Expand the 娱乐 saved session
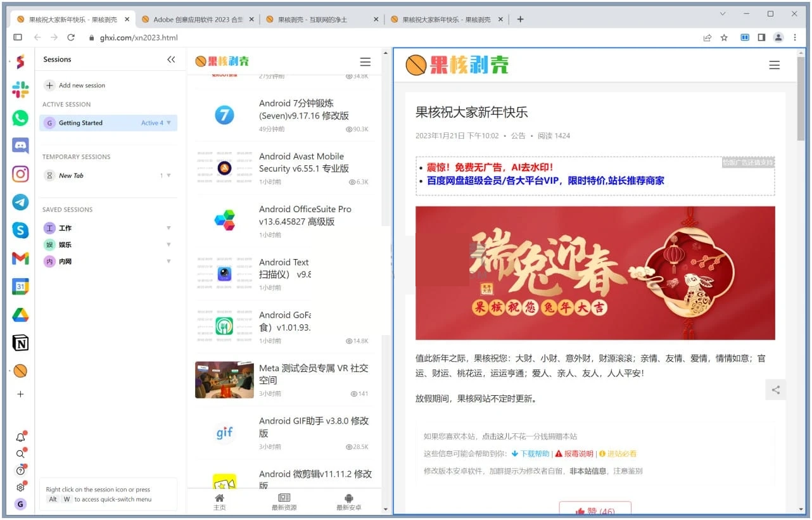Image resolution: width=812 pixels, height=520 pixels. click(x=169, y=244)
